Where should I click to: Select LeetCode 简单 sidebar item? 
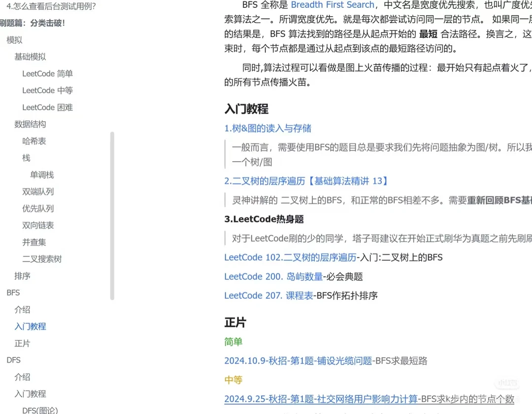[47, 73]
